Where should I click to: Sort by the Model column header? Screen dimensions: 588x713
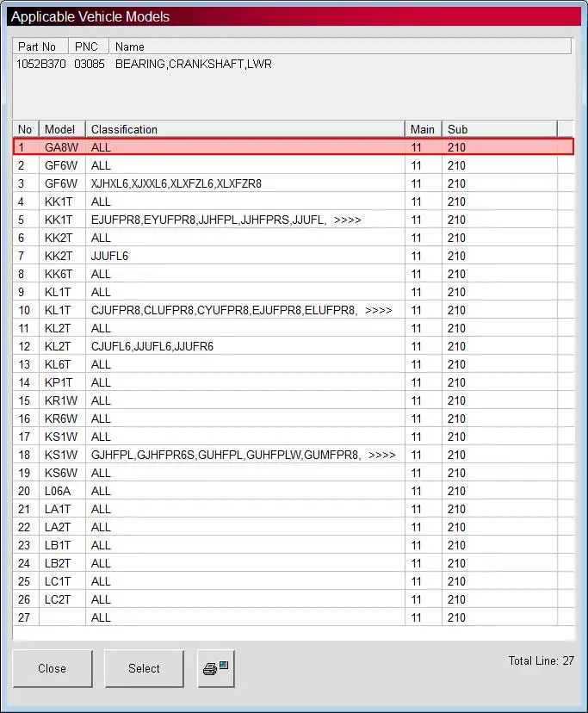click(62, 129)
